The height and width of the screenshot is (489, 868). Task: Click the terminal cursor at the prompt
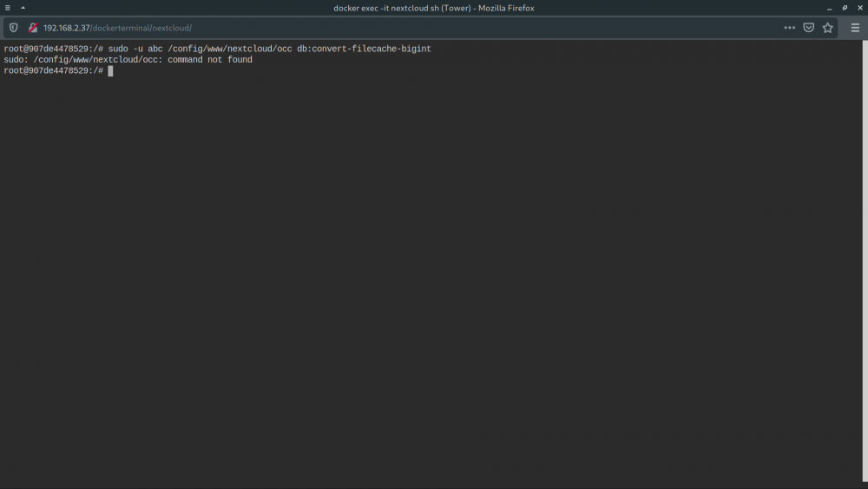110,71
